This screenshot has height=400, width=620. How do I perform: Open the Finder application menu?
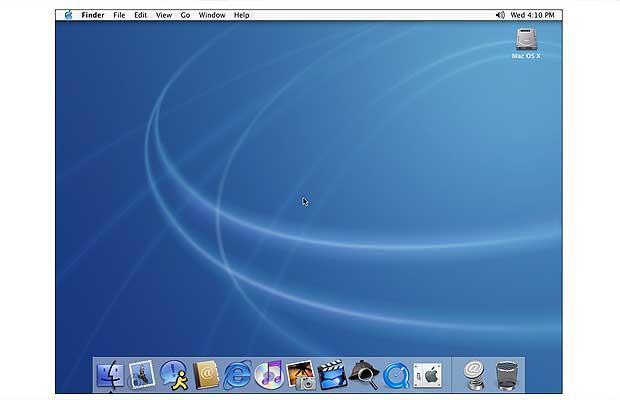(x=93, y=15)
